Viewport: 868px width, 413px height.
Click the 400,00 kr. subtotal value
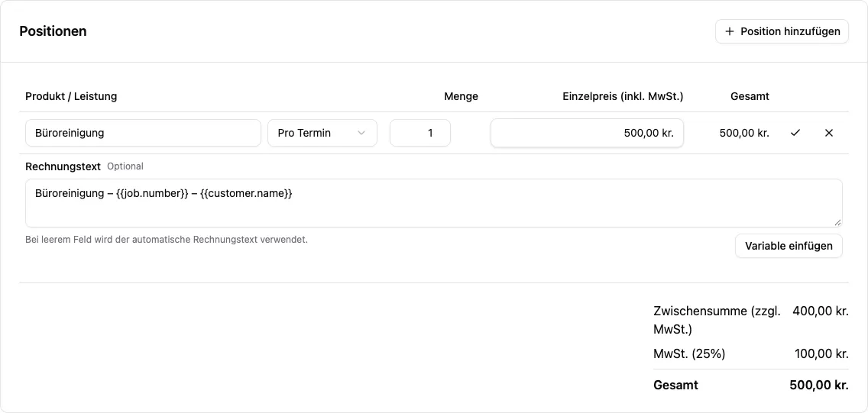click(821, 311)
